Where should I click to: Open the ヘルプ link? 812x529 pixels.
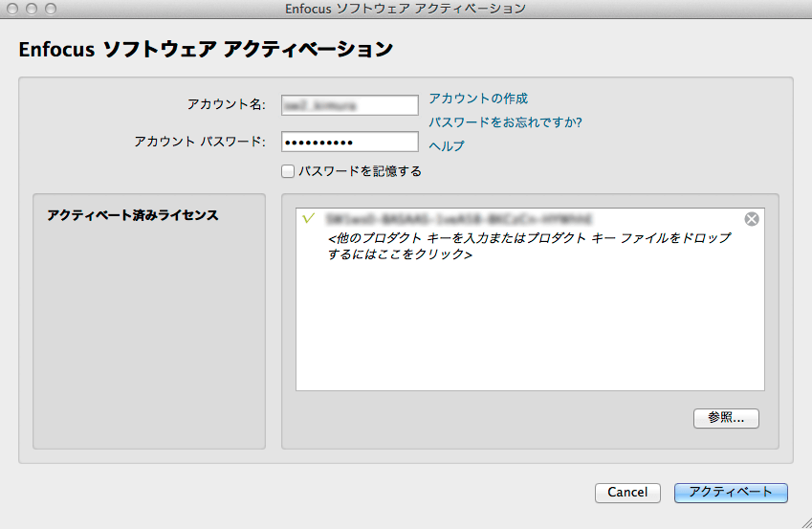tap(446, 146)
